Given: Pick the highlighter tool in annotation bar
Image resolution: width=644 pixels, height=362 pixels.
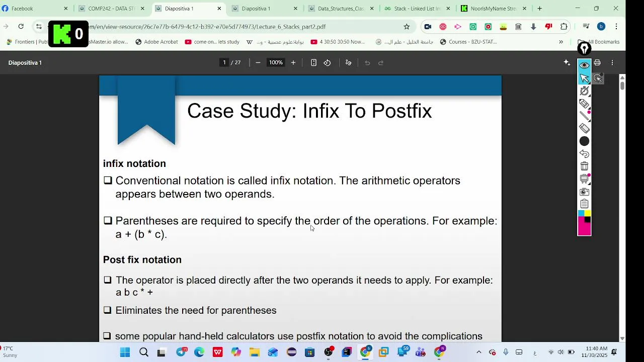Looking at the screenshot, I should (x=584, y=104).
